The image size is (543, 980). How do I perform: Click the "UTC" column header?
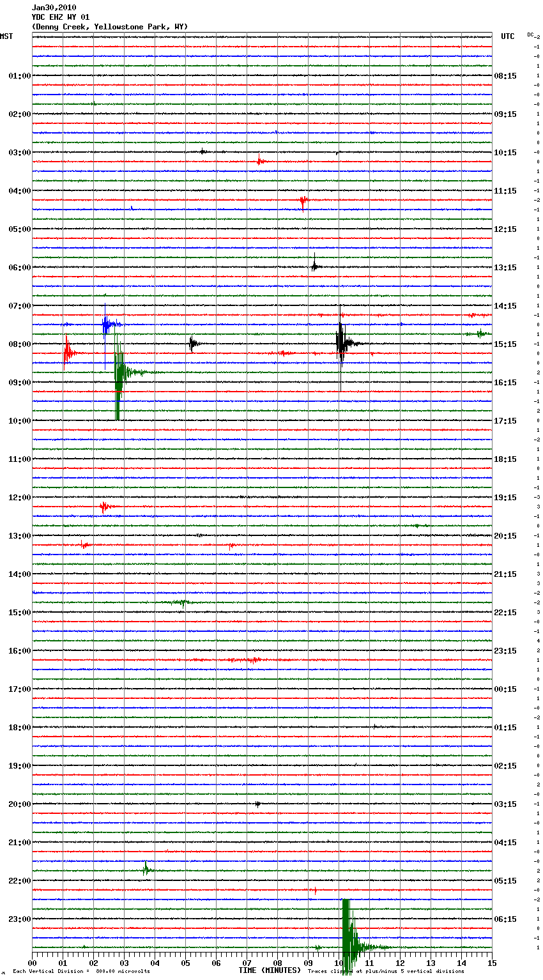click(x=508, y=36)
